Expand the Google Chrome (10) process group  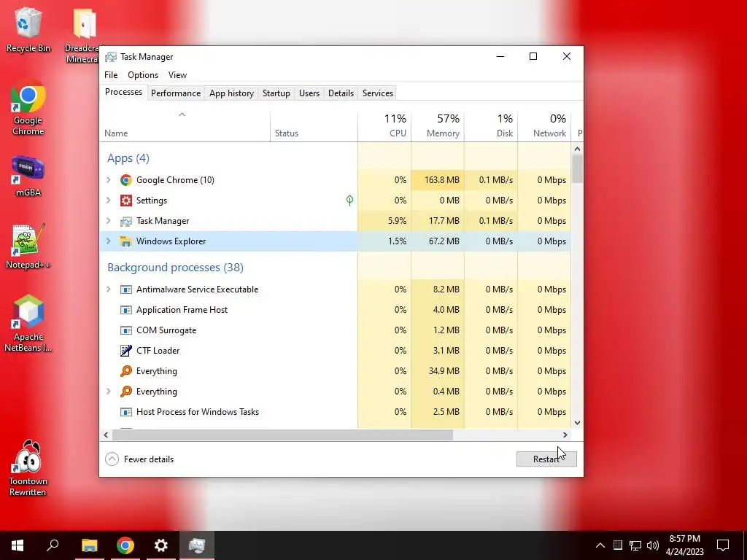click(109, 180)
